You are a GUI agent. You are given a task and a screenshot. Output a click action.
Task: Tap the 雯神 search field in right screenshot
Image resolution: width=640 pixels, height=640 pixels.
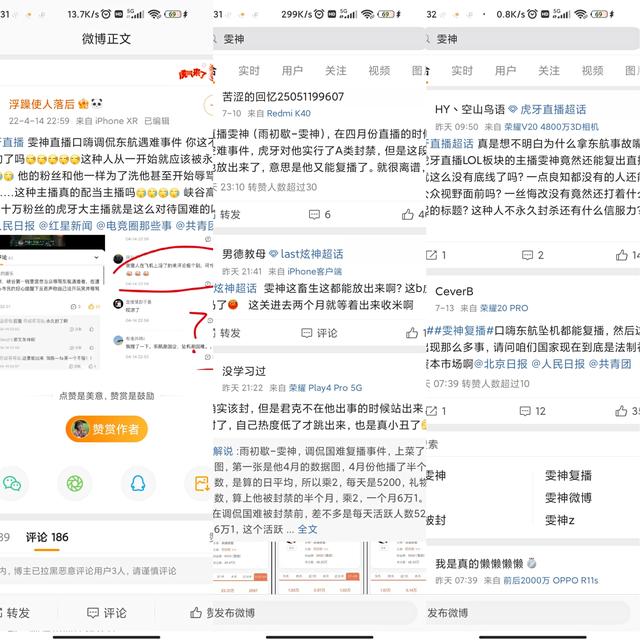pyautogui.click(x=532, y=39)
